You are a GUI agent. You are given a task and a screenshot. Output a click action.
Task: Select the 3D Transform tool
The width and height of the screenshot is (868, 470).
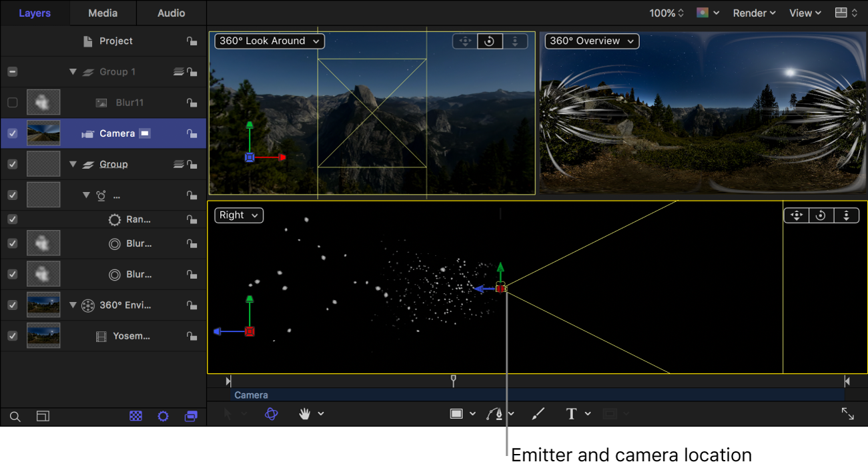tap(270, 413)
